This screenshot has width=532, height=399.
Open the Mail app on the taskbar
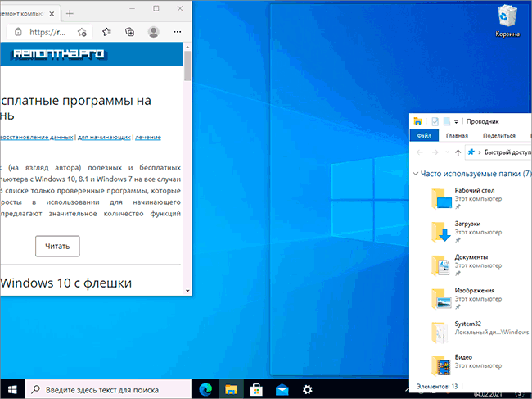tap(282, 389)
